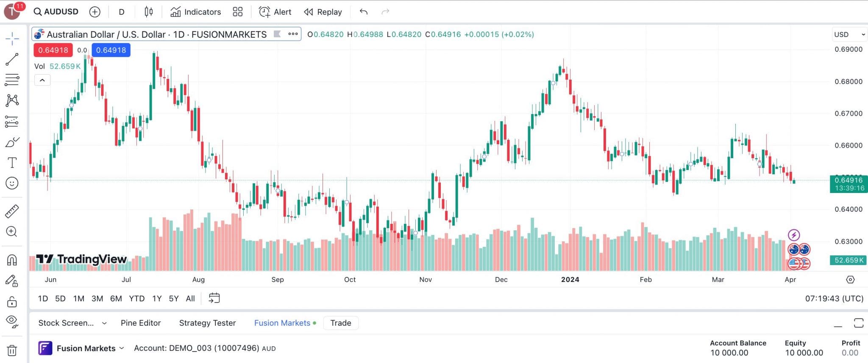Screen dimensions: 868x363
Task: Expand the Fusion Markets broker dropdown
Action: (122, 348)
